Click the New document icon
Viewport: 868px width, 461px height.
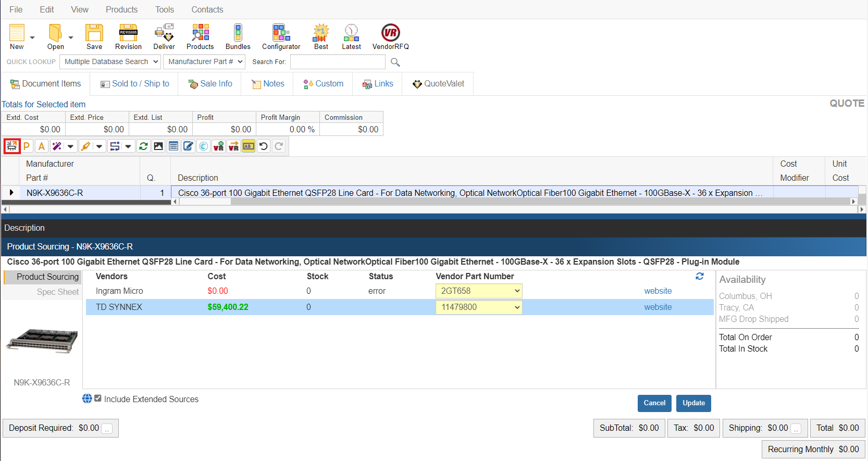[x=17, y=33]
